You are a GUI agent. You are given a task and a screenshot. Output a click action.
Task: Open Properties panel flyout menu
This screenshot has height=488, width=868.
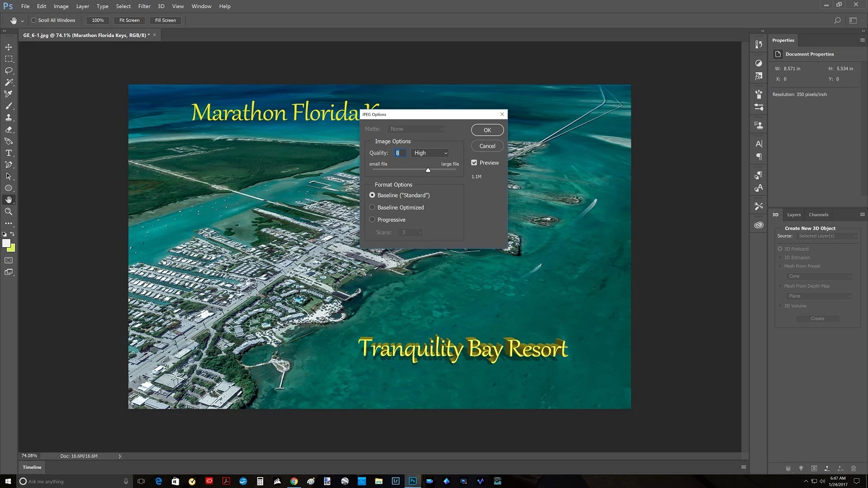[862, 41]
